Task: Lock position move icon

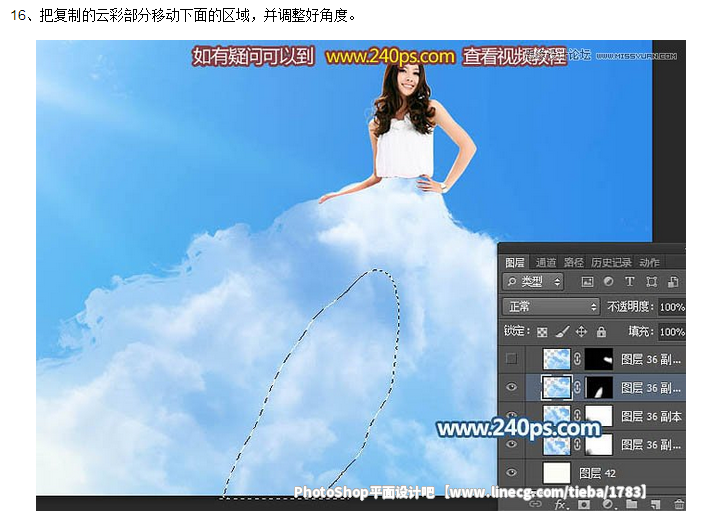Action: 581,331
